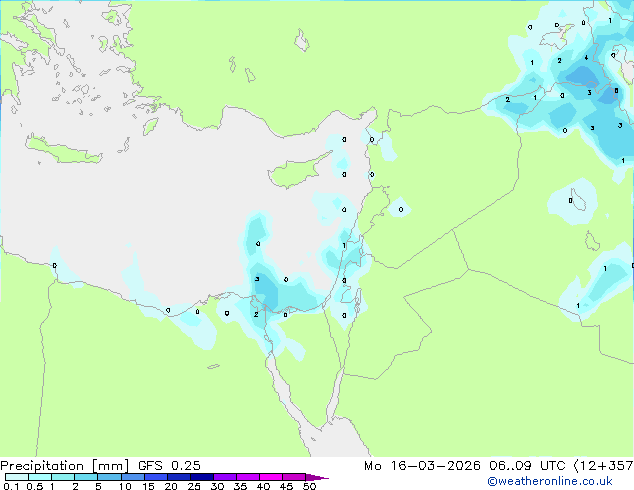Click the 'GFS 0.25' model label

[x=169, y=466]
